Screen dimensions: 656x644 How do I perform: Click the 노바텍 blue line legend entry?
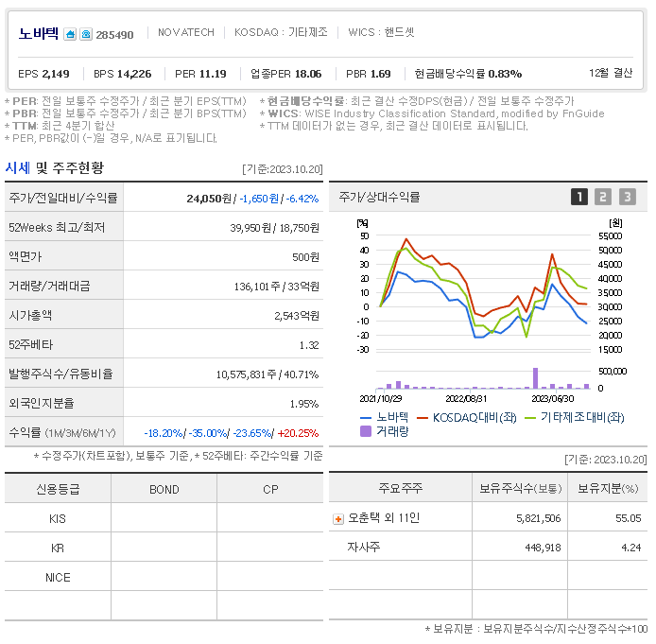(384, 417)
